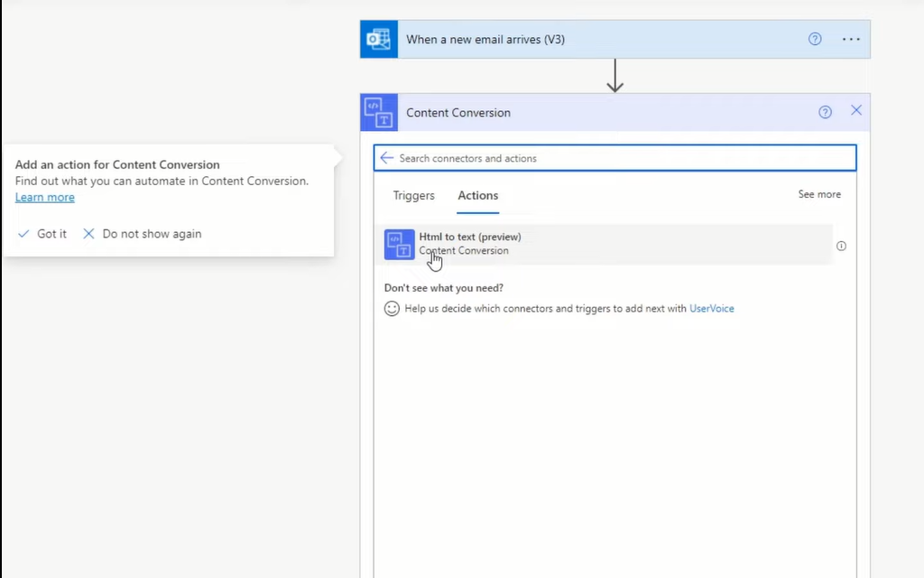Click the Html to text connector icon
This screenshot has height=578, width=924.
400,244
